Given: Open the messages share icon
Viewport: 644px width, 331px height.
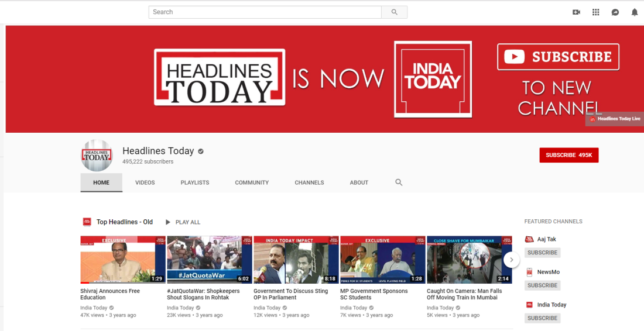Looking at the screenshot, I should [615, 12].
